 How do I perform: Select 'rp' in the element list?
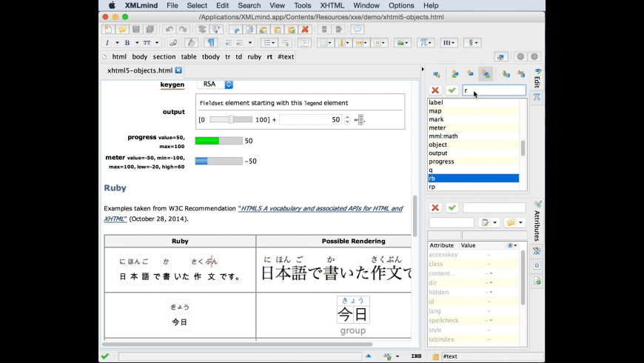(x=432, y=187)
